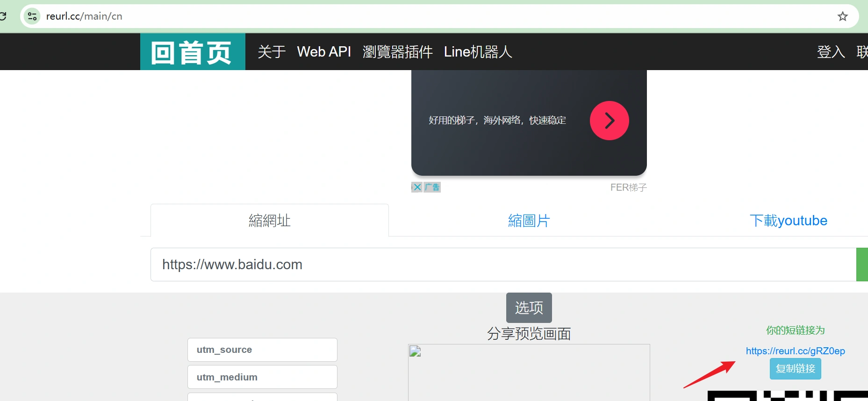Open the Web API page
This screenshot has width=868, height=401.
click(x=324, y=52)
